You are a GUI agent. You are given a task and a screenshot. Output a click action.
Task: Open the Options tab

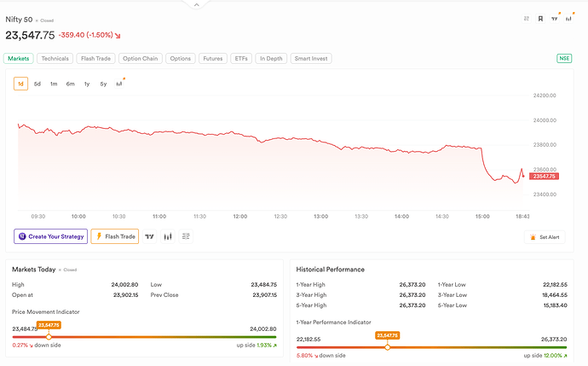181,59
